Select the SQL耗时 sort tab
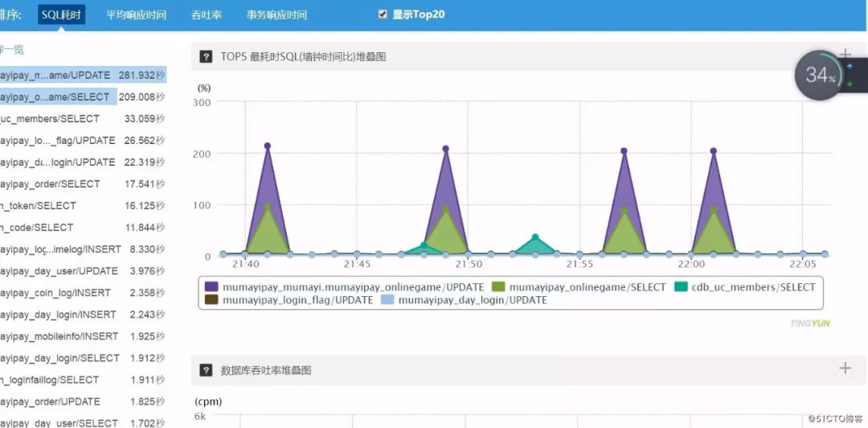The image size is (868, 428). point(61,15)
